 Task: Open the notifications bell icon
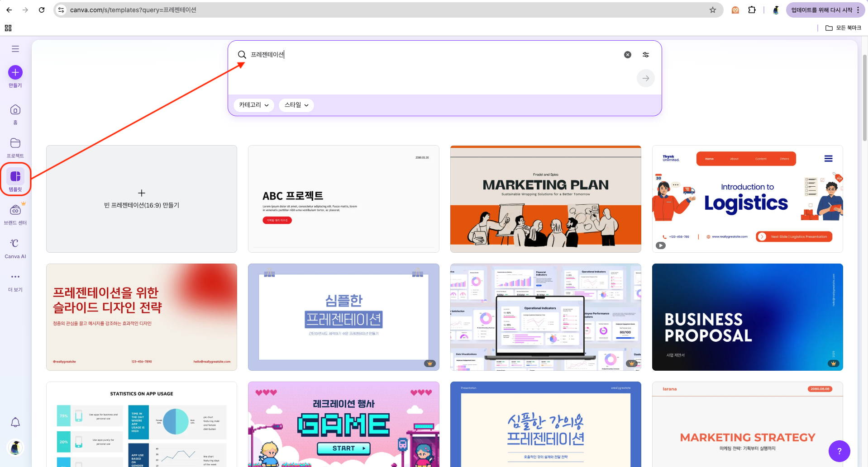[15, 422]
